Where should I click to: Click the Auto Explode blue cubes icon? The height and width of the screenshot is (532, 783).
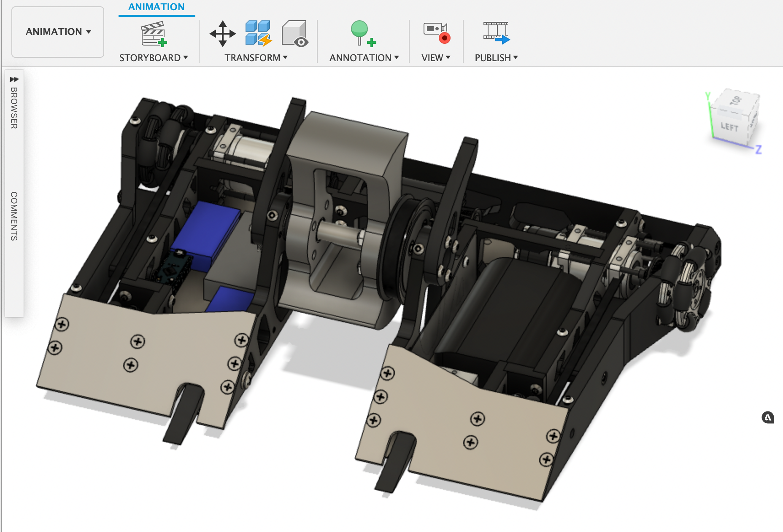tap(258, 33)
